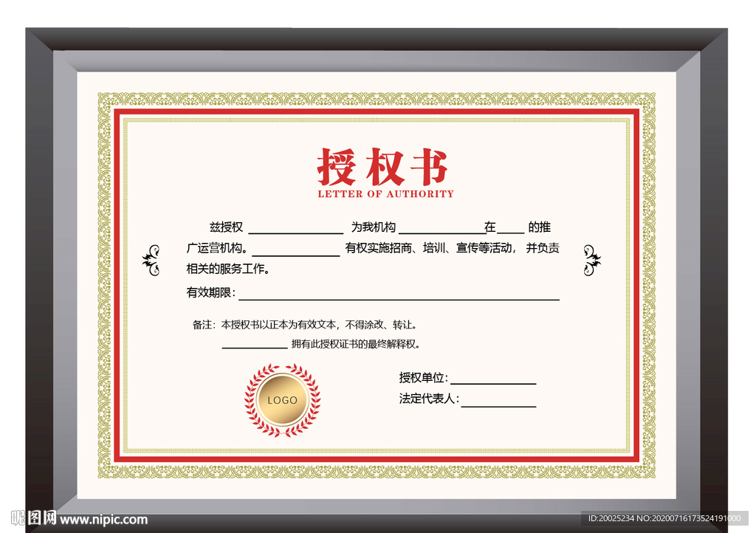Click the text 兹授权

tap(226, 227)
